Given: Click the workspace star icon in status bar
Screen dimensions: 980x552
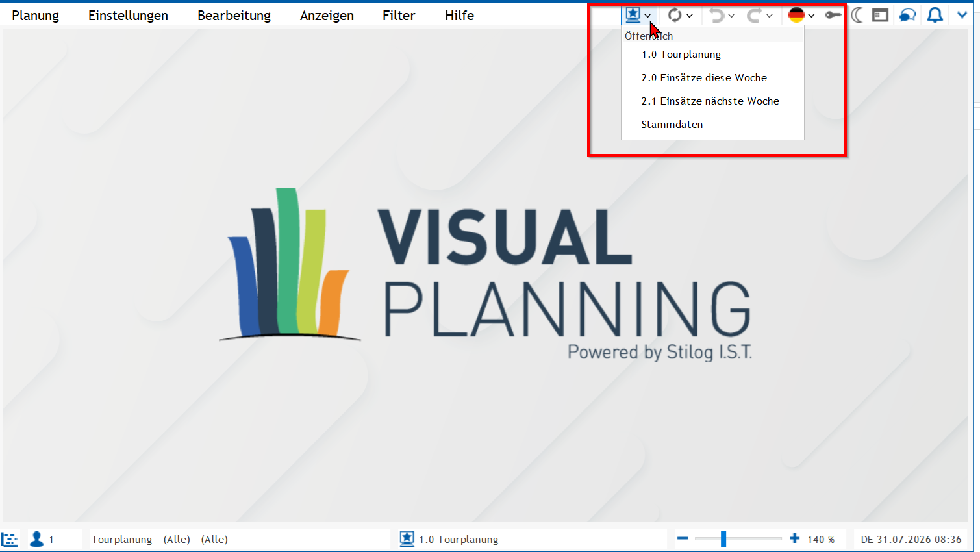Looking at the screenshot, I should point(407,539).
